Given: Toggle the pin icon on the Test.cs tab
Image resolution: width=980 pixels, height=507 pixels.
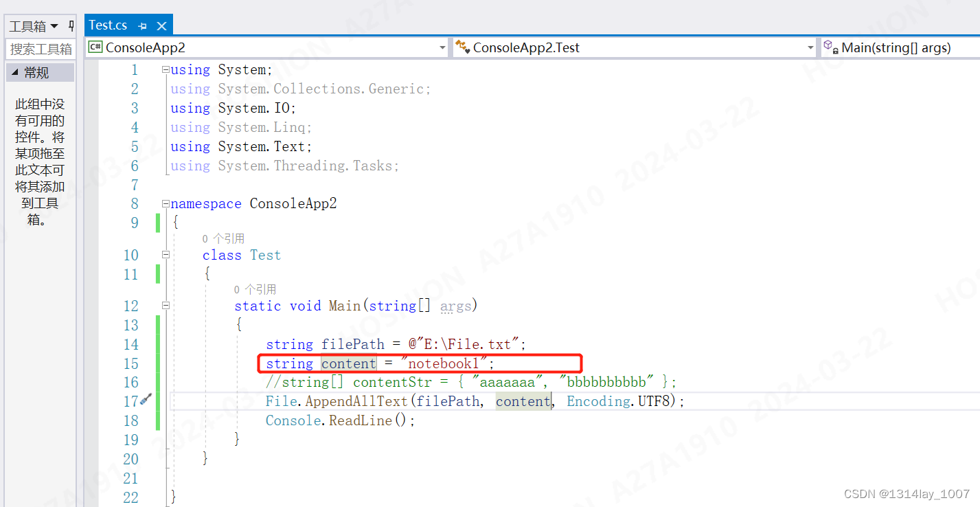Looking at the screenshot, I should 142,26.
